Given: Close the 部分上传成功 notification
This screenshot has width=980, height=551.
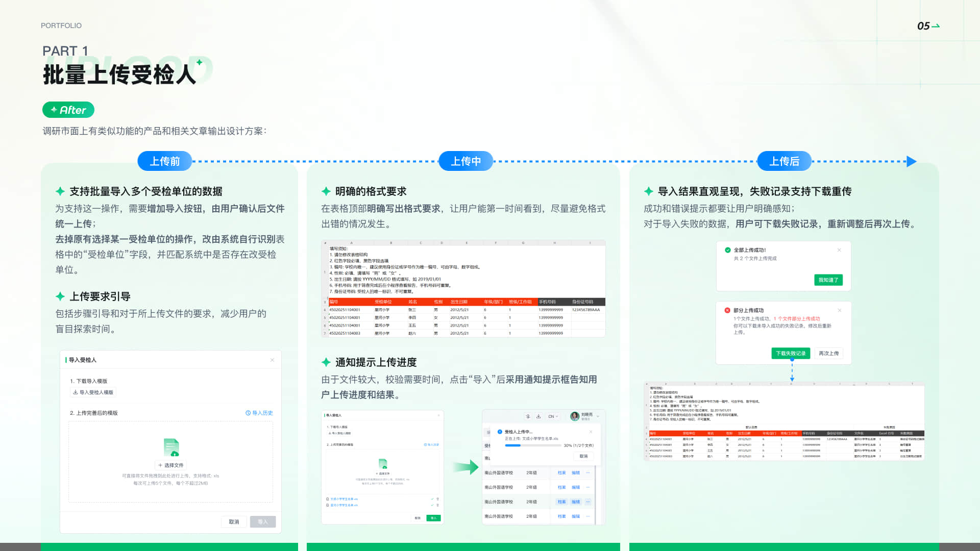Looking at the screenshot, I should coord(839,310).
